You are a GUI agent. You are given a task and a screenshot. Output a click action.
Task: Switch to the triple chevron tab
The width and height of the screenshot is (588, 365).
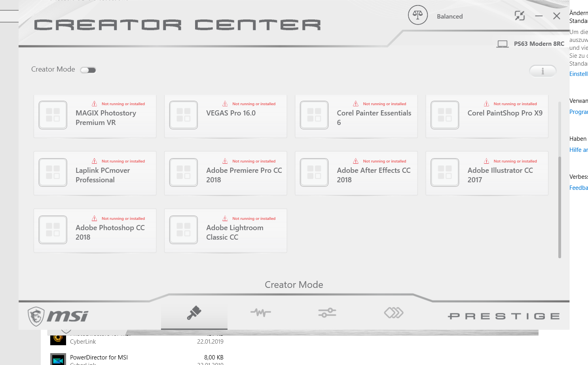tap(394, 313)
